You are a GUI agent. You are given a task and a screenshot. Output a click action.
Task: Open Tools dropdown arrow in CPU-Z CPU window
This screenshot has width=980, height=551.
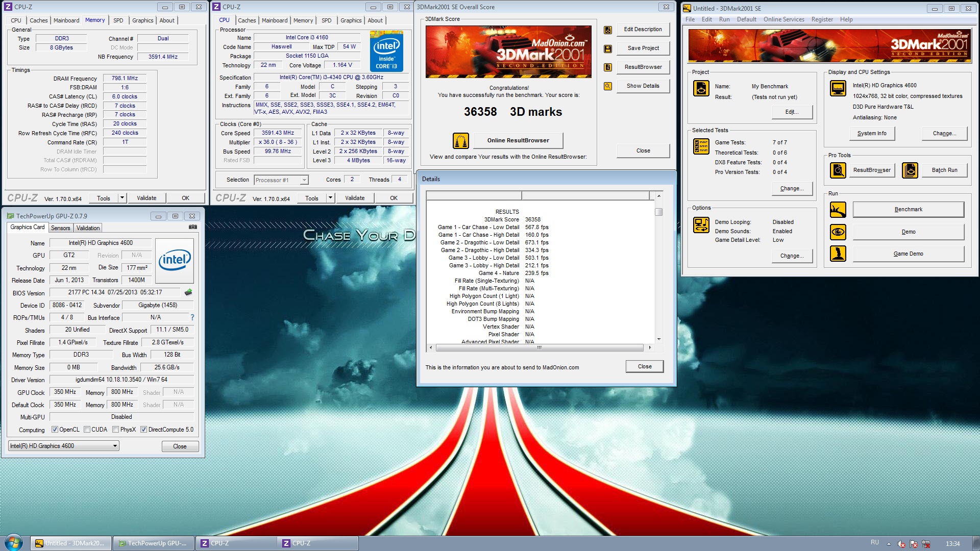pos(330,198)
